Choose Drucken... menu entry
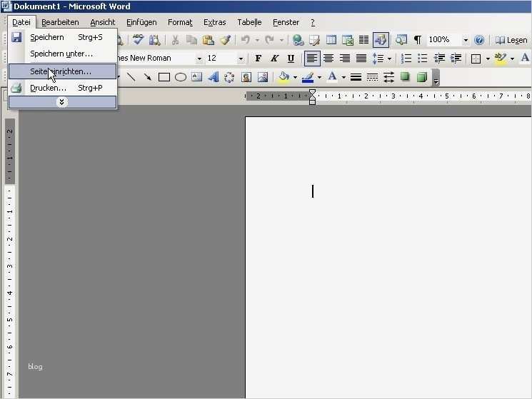This screenshot has height=399, width=532. (x=63, y=88)
